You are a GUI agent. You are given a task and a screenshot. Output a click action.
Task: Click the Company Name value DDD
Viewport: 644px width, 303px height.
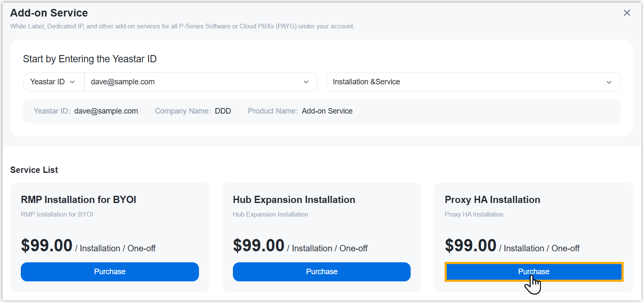point(223,111)
